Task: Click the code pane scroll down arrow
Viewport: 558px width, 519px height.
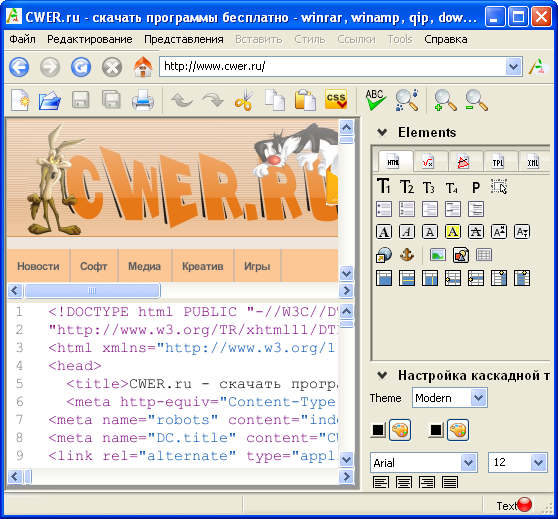Action: point(347,459)
